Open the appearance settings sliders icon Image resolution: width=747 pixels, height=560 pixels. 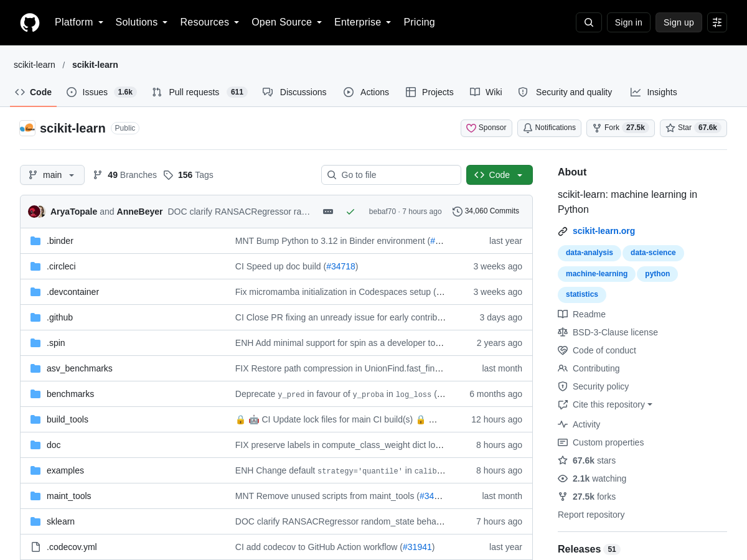point(717,22)
